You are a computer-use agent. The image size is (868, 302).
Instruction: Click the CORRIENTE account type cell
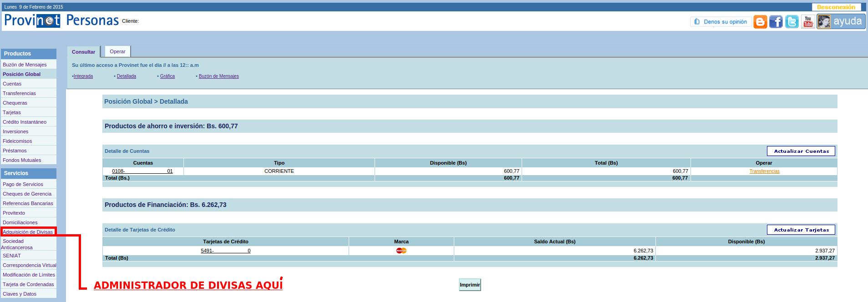279,171
